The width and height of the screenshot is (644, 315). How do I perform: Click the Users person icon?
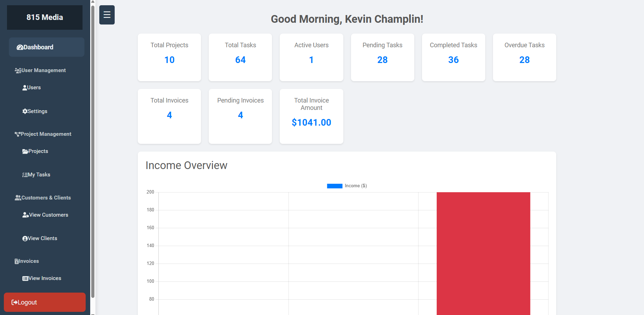tap(25, 88)
